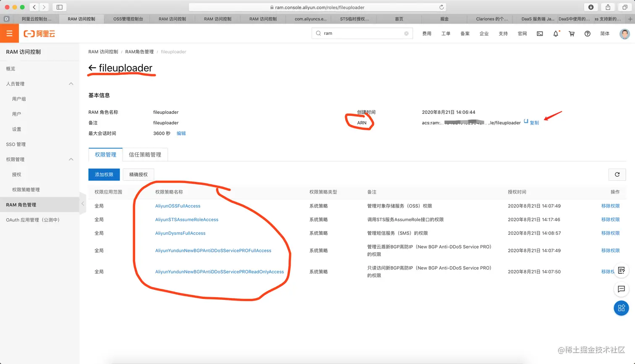
Task: Open the Cloud Shell terminal icon
Action: 540,34
